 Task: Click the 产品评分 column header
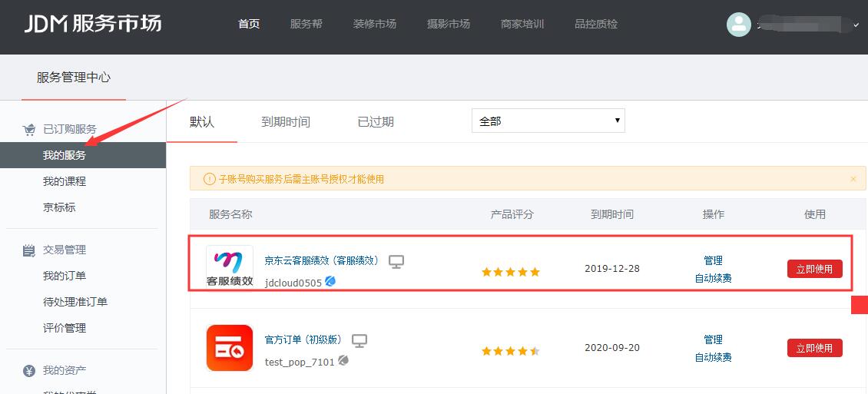coord(512,214)
